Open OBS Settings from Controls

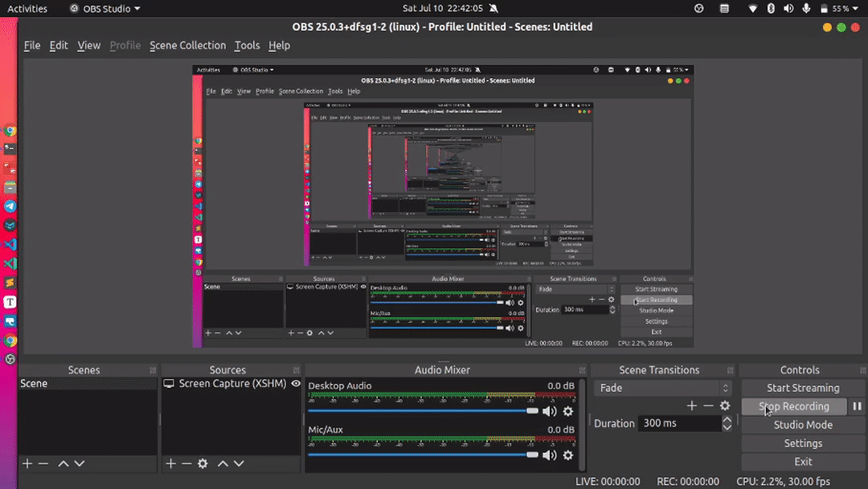pos(803,443)
